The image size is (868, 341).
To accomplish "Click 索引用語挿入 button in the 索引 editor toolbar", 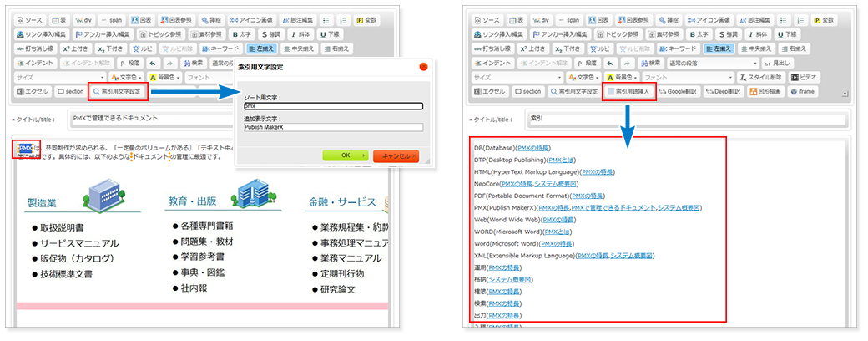I will (x=629, y=91).
